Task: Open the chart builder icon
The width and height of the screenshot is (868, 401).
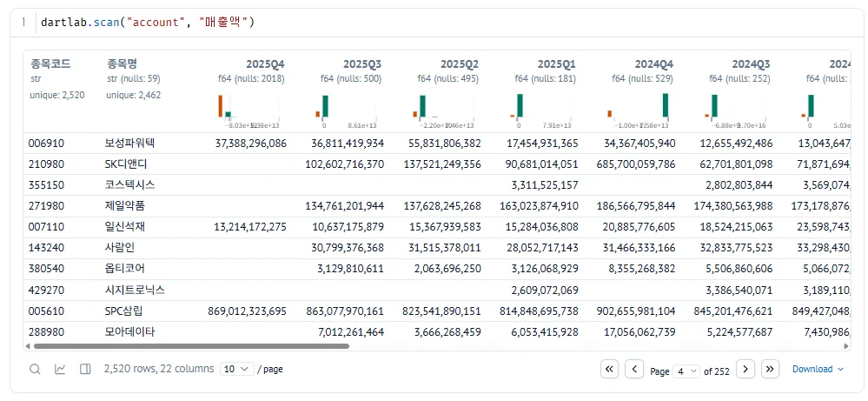Action: coord(60,369)
